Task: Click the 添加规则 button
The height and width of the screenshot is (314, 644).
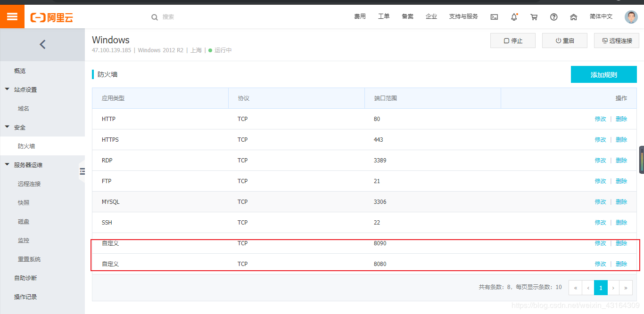Action: point(603,74)
